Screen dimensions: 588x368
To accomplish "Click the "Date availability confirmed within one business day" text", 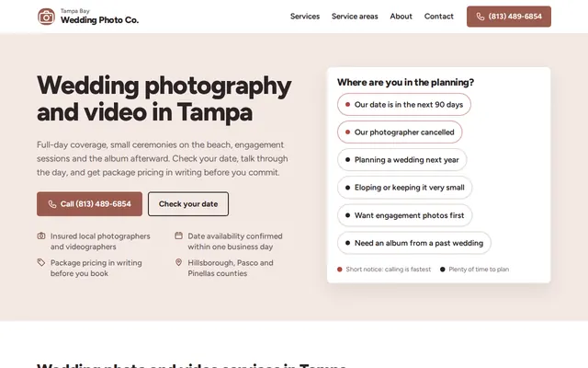I will click(235, 241).
